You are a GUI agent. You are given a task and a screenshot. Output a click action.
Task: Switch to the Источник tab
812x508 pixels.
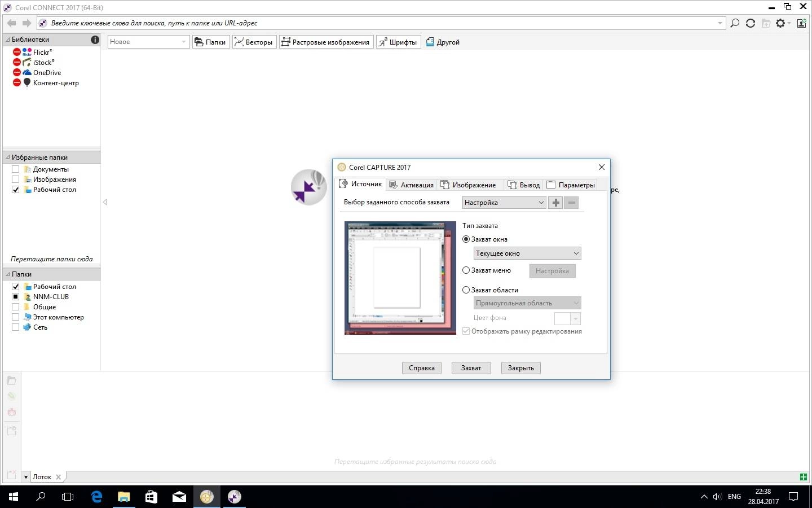coord(360,184)
